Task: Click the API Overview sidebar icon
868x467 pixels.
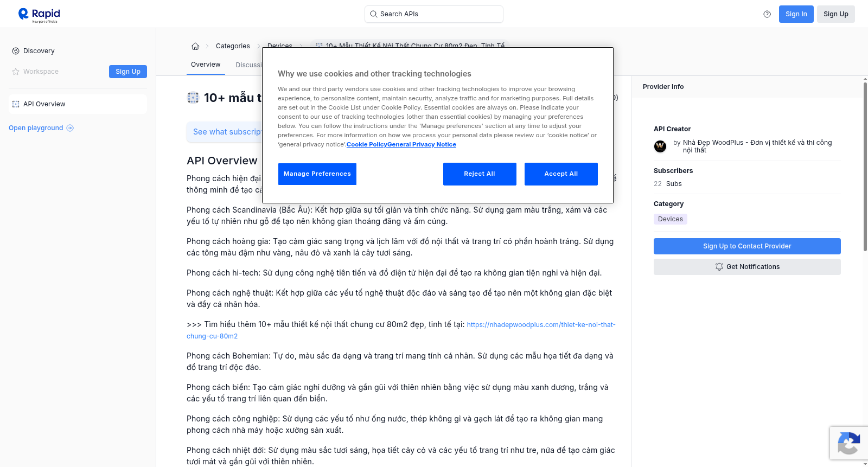Action: (16, 104)
